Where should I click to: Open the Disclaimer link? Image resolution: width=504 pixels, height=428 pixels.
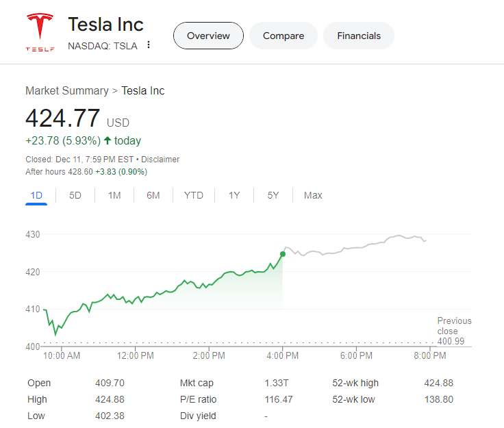(160, 159)
